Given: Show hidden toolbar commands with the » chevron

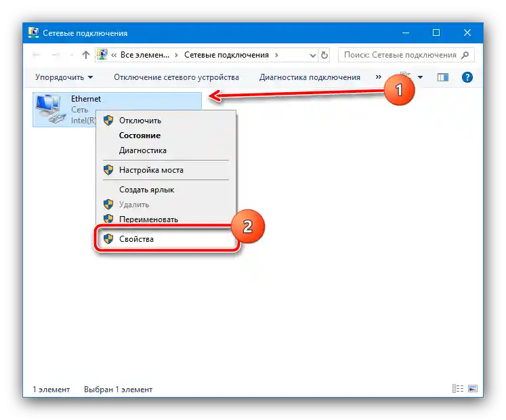Looking at the screenshot, I should click(379, 77).
